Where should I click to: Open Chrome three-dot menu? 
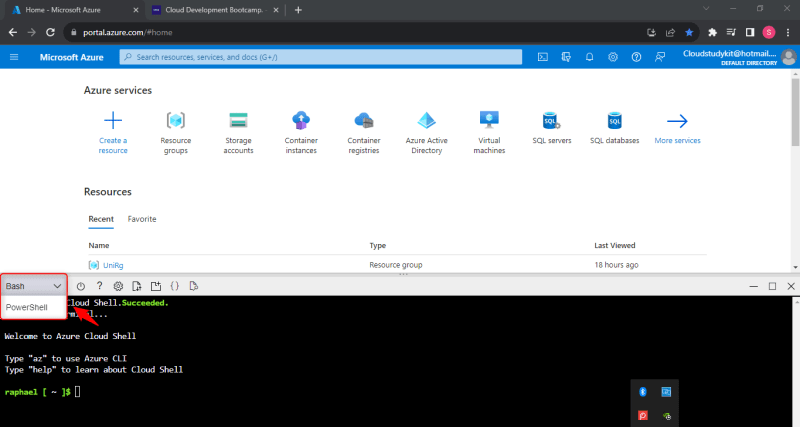click(788, 32)
